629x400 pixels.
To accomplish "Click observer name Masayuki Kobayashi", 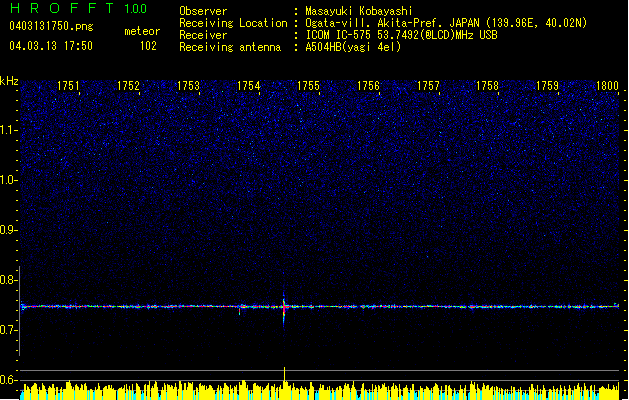I will (x=359, y=11).
